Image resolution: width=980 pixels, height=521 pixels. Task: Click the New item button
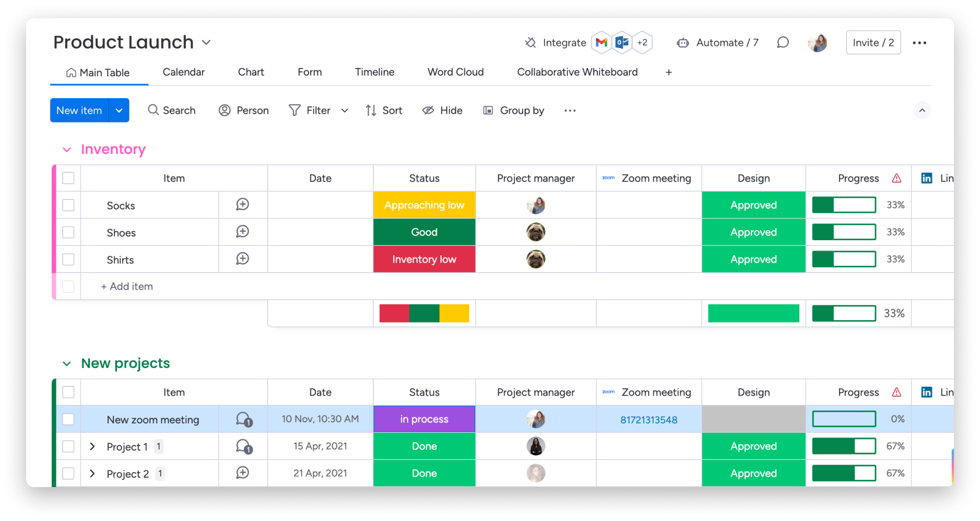(x=79, y=110)
